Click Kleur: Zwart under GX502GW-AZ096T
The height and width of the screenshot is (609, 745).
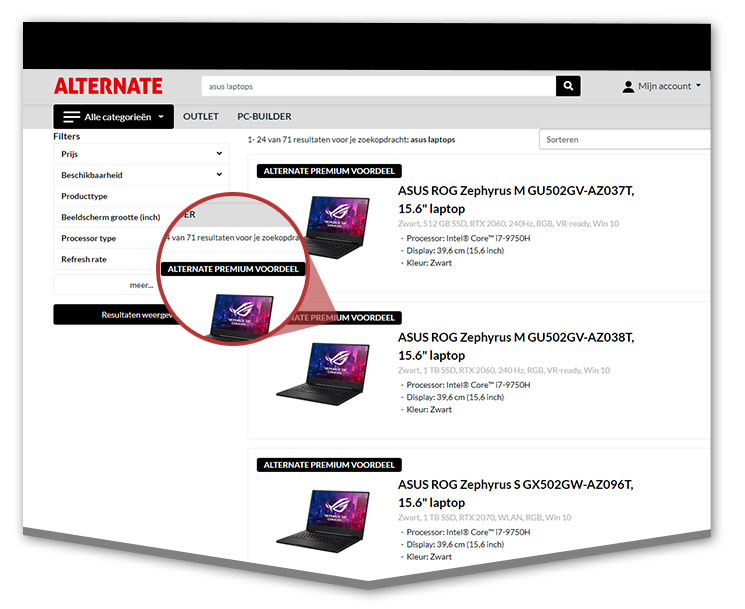[429, 557]
